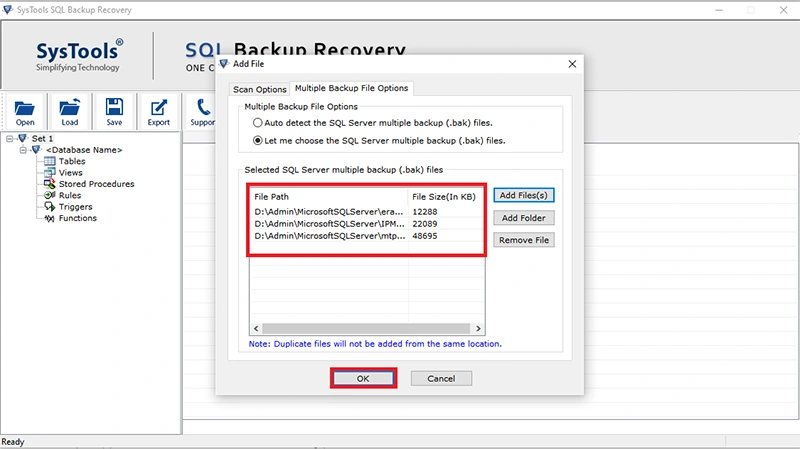Click the left scroll arrow in file list

tap(256, 328)
